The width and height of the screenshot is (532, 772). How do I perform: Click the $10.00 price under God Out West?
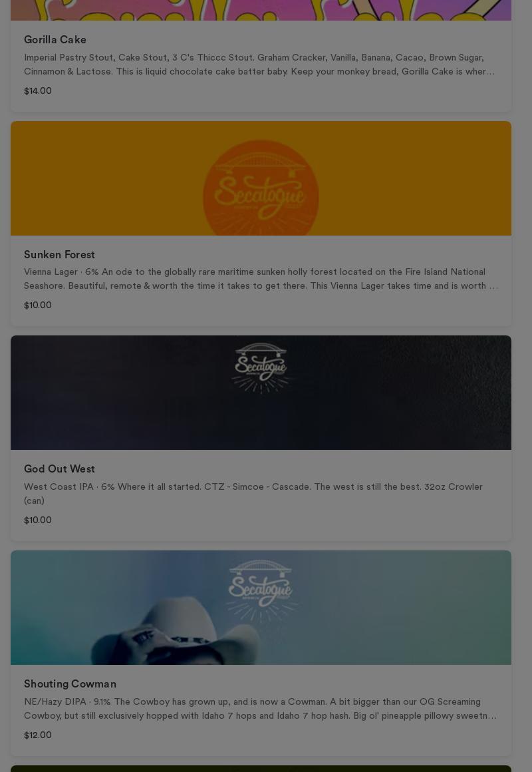coord(38,520)
